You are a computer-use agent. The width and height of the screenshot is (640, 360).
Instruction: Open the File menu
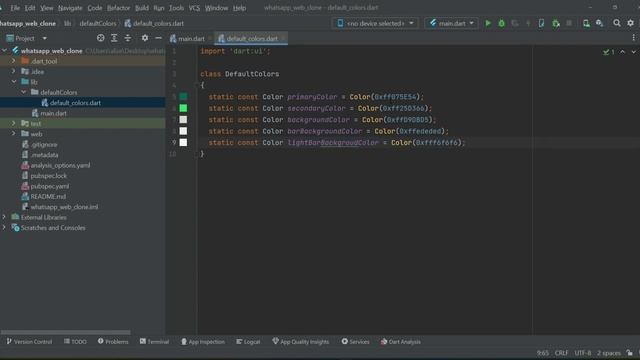point(15,8)
